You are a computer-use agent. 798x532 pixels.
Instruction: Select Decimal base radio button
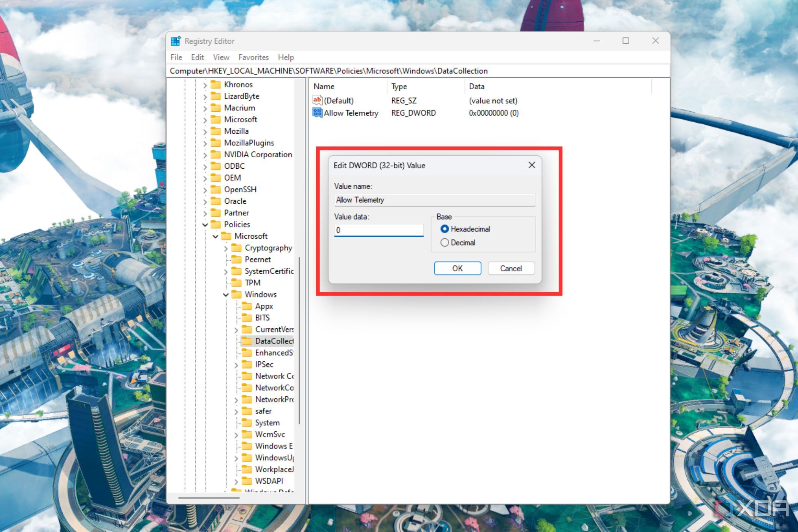(445, 243)
